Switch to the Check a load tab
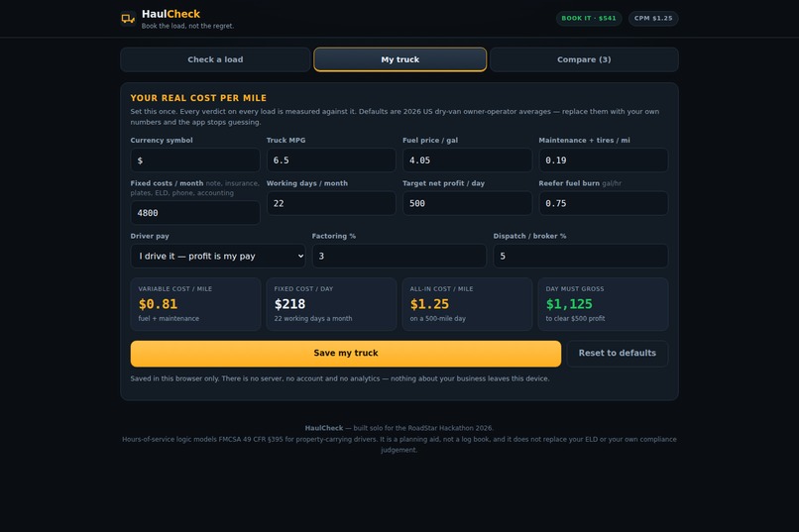The width and height of the screenshot is (799, 532). point(215,59)
